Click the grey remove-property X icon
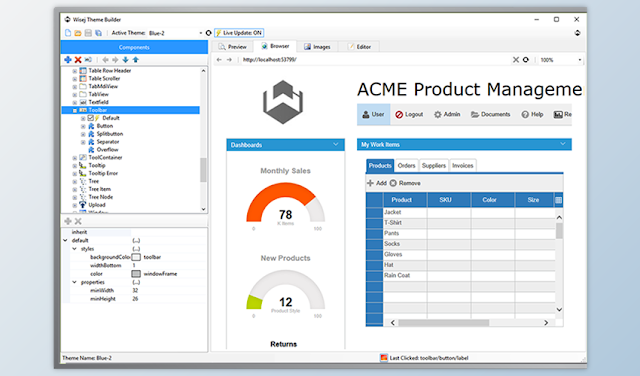 coord(78,221)
